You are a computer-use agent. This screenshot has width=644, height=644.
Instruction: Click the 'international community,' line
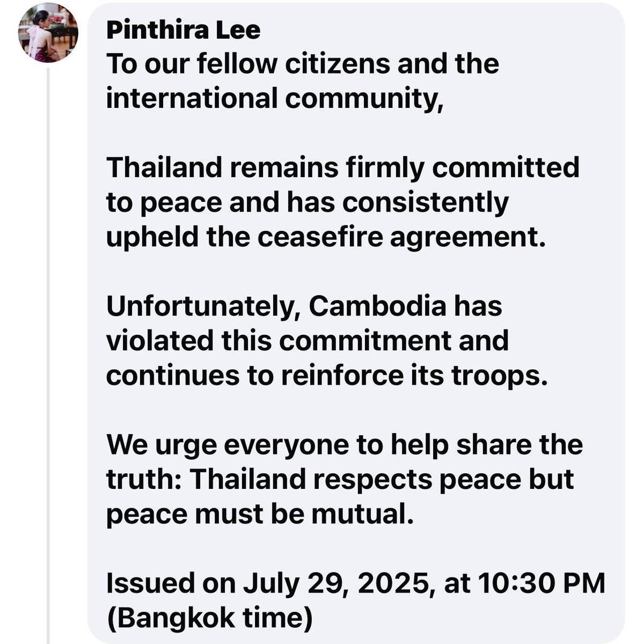[275, 99]
